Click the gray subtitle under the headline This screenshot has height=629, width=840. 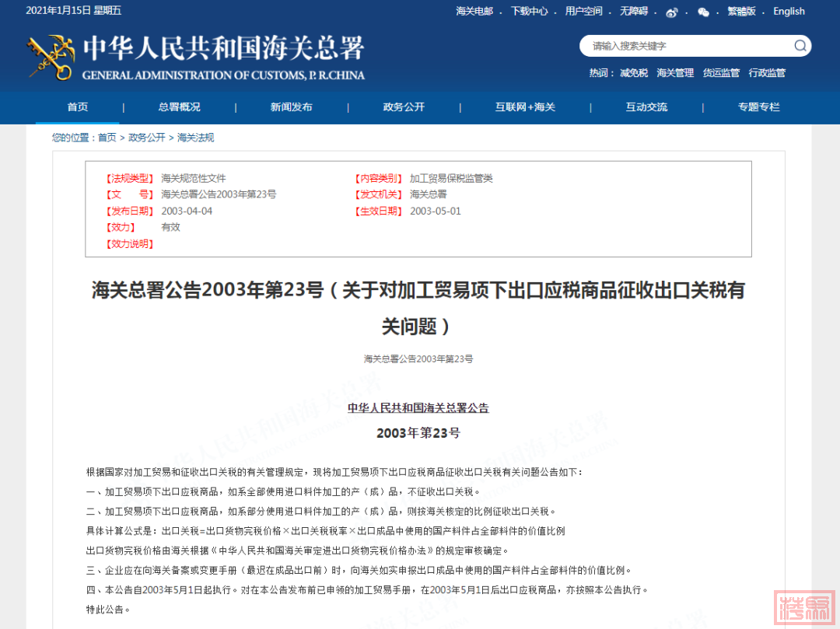point(418,358)
